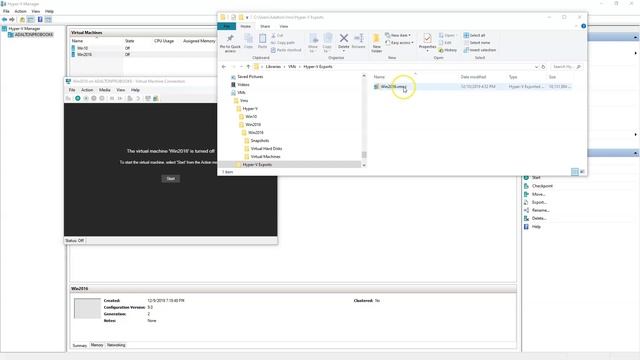Click Help in Hyper-V Actions pane
Screen dimensions: 640x360
[536, 227]
